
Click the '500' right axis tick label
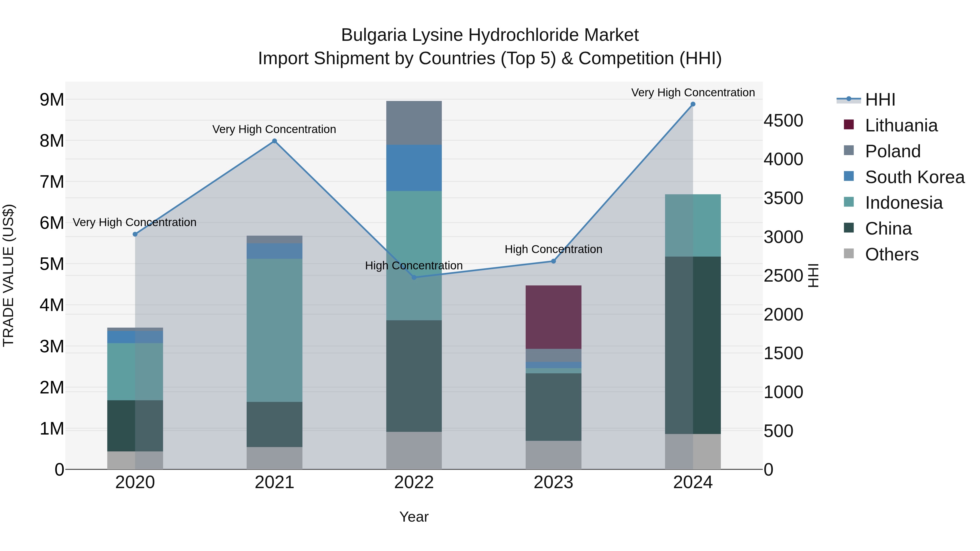point(779,431)
